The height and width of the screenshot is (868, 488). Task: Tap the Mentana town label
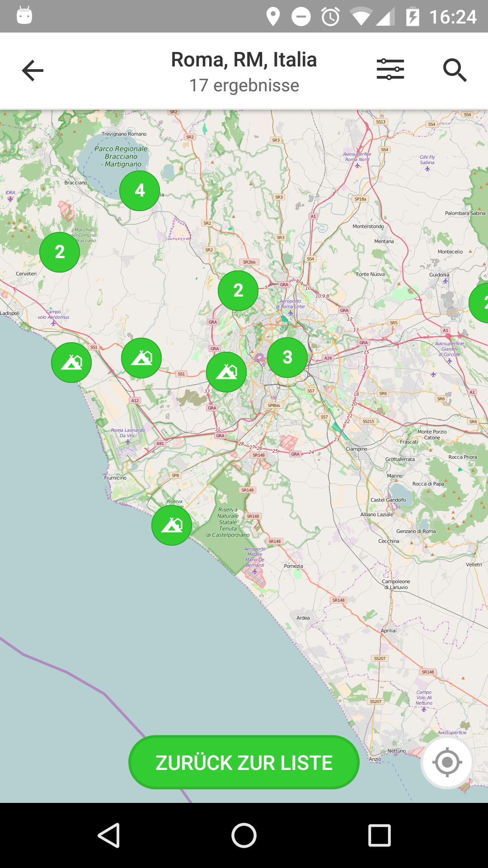pyautogui.click(x=384, y=241)
